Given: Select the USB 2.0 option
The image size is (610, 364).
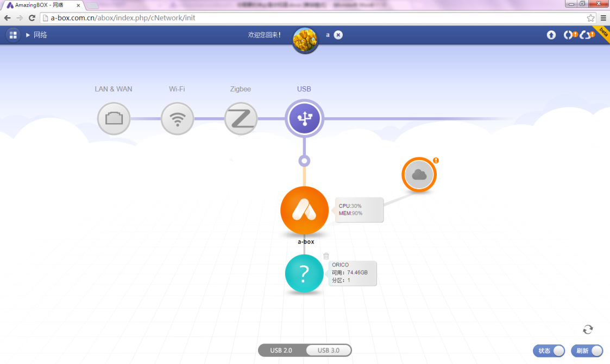Looking at the screenshot, I should pos(281,350).
